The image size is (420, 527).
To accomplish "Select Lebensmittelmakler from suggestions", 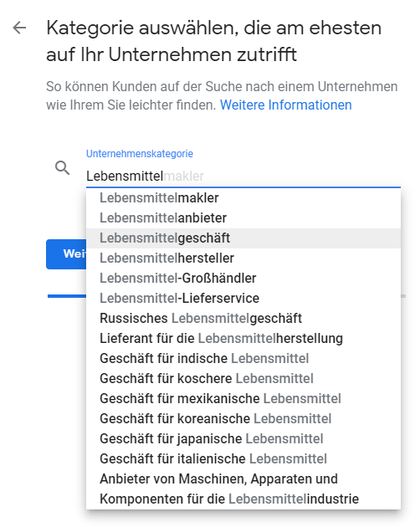I will click(243, 198).
